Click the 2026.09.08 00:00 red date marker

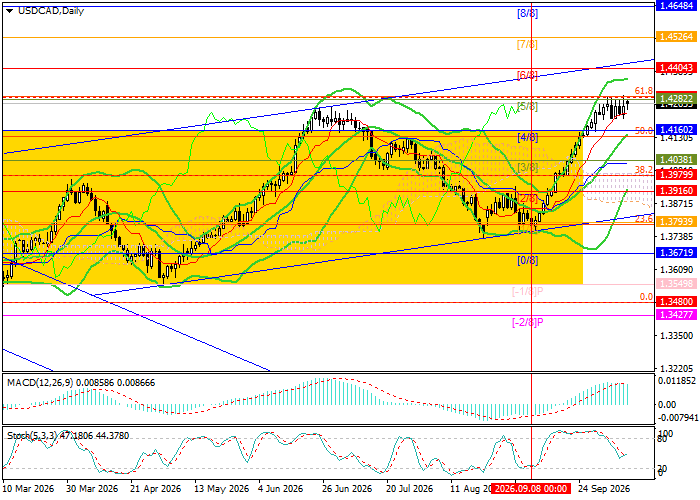point(531,488)
